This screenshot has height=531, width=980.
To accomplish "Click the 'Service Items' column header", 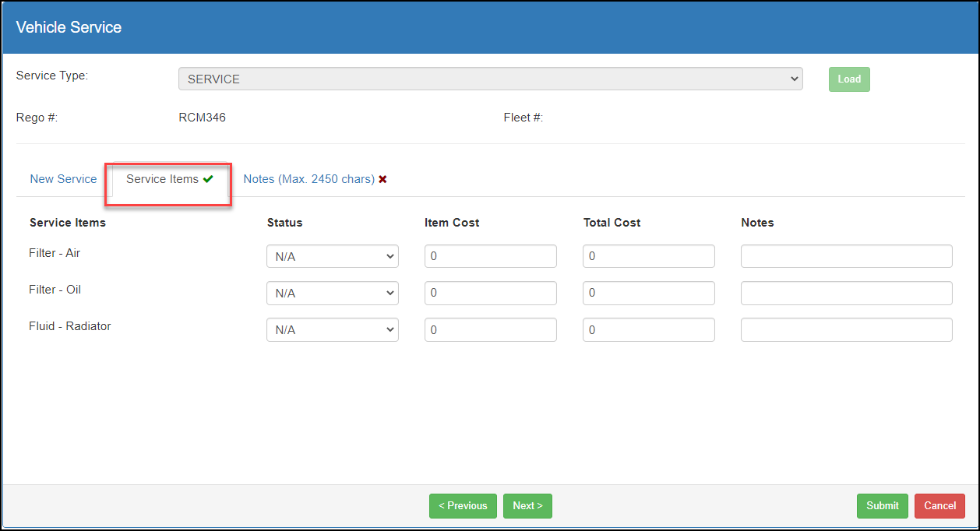I will (x=68, y=223).
